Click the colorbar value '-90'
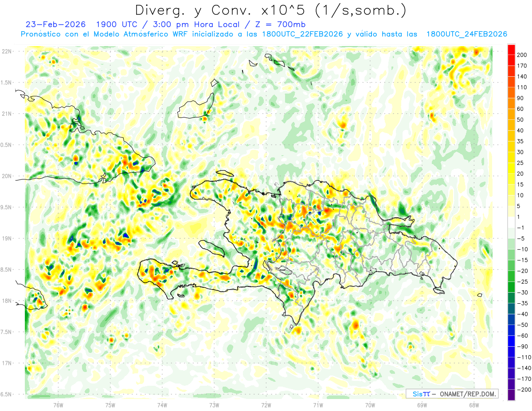 coord(522,346)
